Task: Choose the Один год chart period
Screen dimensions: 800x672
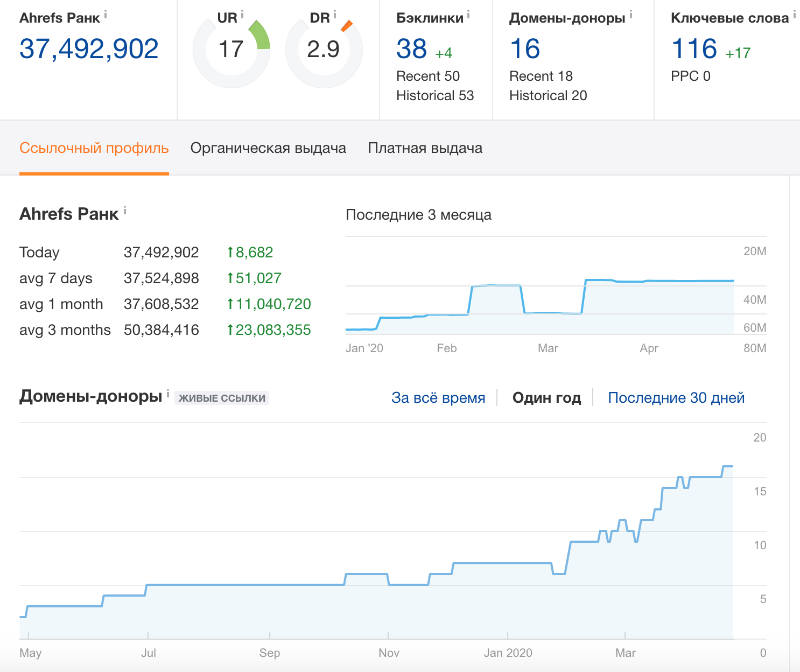Action: tap(546, 398)
